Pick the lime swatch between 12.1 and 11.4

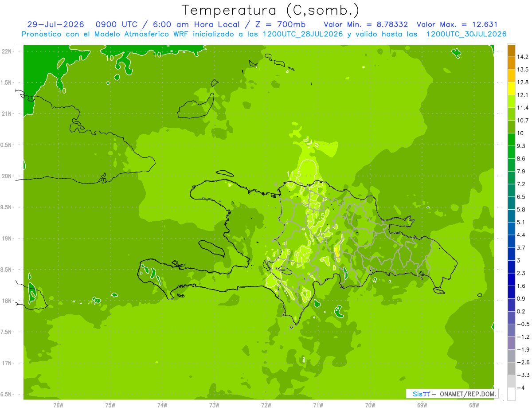(x=511, y=102)
